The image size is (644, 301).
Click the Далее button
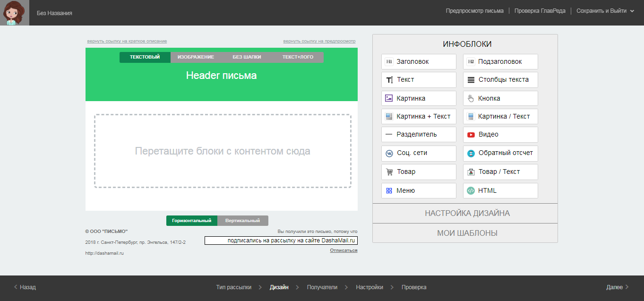617,287
